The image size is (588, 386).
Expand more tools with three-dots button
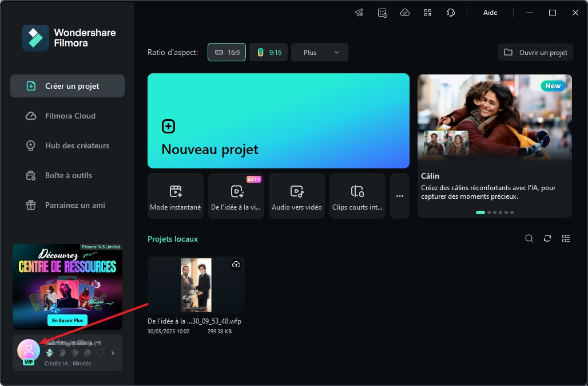coord(400,196)
